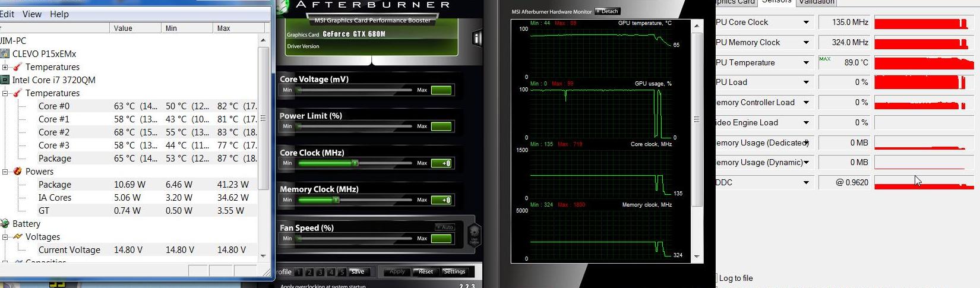
Task: Select Afterburner profile 3
Action: (x=320, y=272)
